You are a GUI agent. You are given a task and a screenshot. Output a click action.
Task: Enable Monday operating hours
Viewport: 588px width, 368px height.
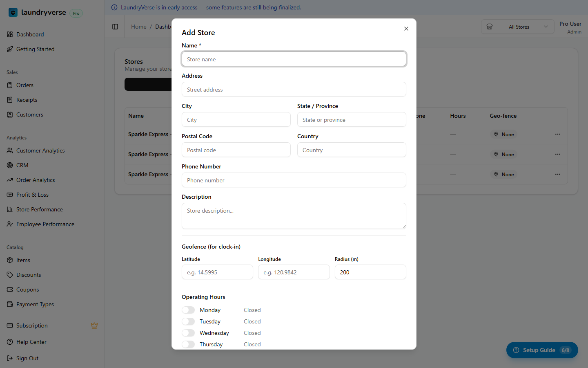point(188,310)
